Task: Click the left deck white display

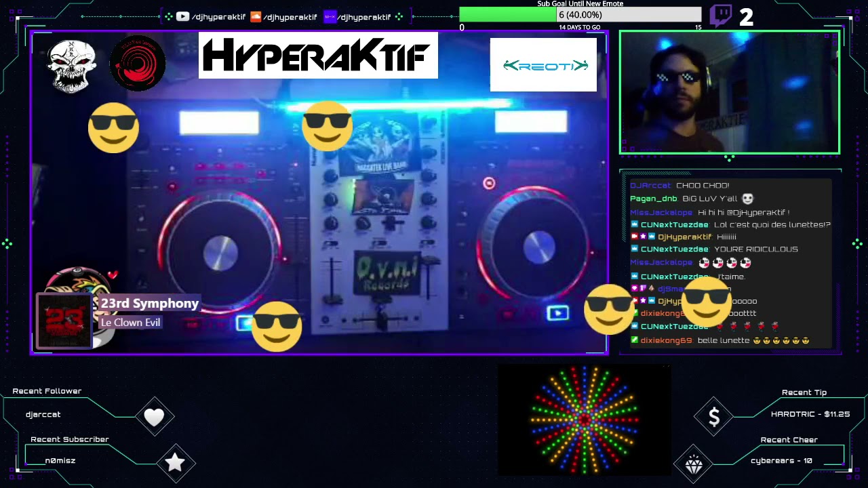Action: (219, 123)
